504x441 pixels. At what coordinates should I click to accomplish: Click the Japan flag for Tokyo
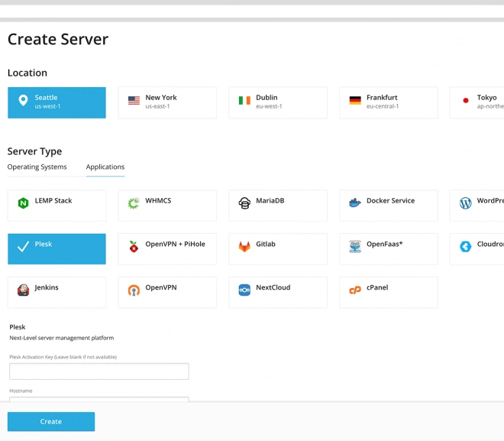pyautogui.click(x=466, y=101)
